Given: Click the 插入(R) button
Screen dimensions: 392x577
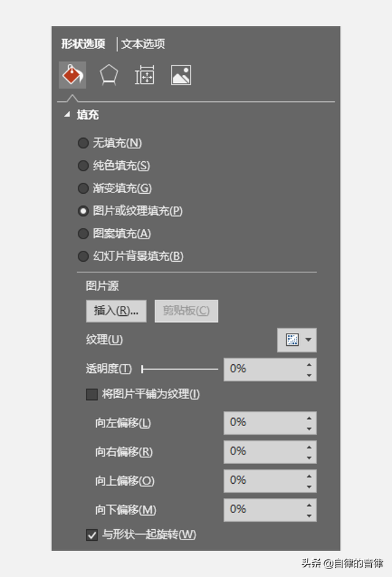Looking at the screenshot, I should [115, 311].
